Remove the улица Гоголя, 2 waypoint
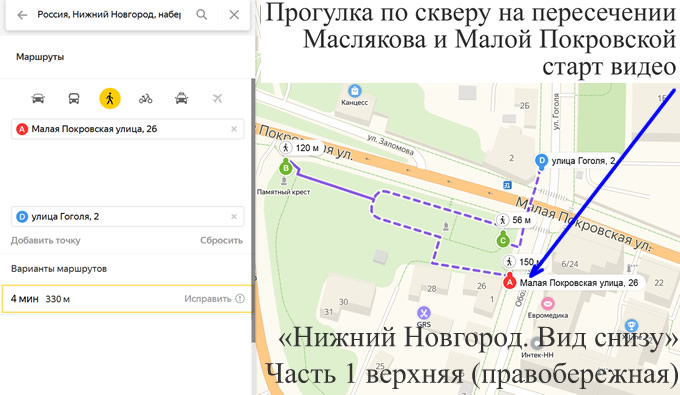The height and width of the screenshot is (395, 680). tap(234, 216)
